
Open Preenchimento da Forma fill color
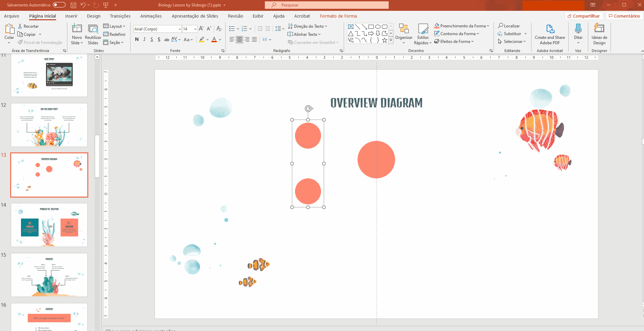pyautogui.click(x=461, y=26)
